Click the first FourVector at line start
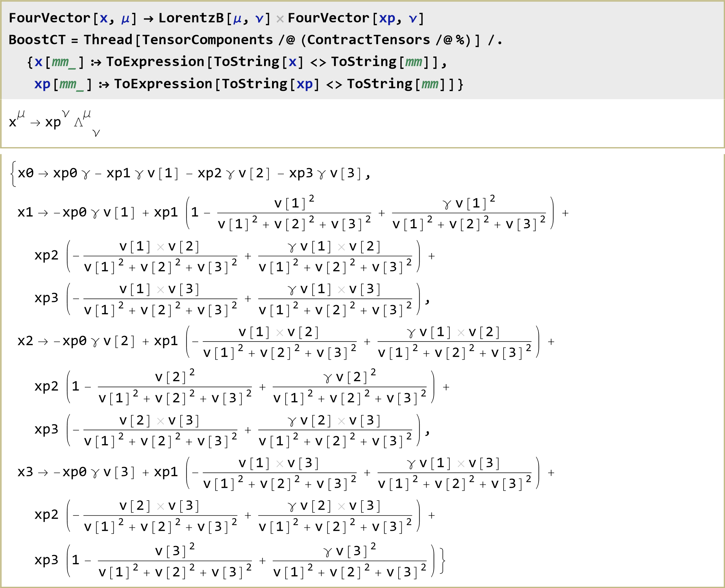 click(x=50, y=18)
